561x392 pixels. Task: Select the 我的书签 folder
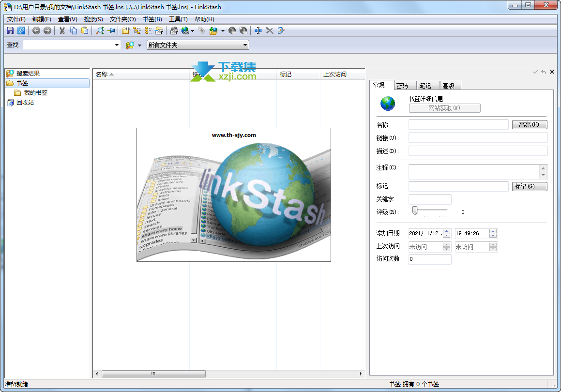pos(35,92)
